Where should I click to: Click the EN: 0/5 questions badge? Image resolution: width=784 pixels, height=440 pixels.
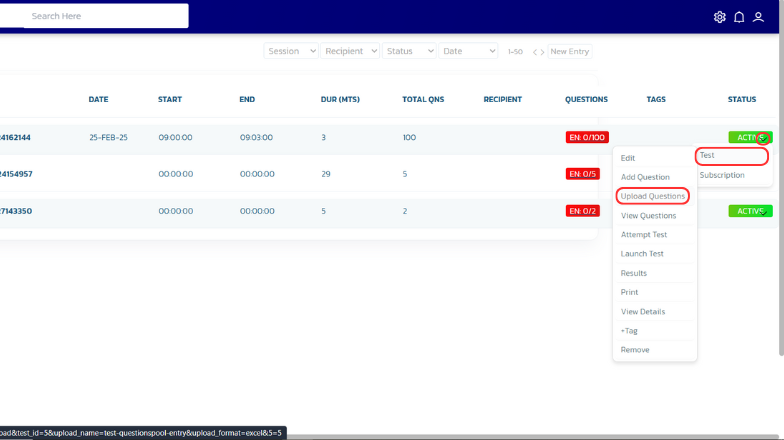(x=583, y=174)
